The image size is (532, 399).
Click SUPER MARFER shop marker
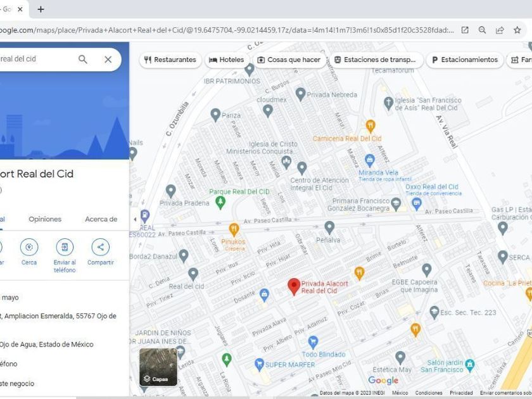pyautogui.click(x=259, y=364)
